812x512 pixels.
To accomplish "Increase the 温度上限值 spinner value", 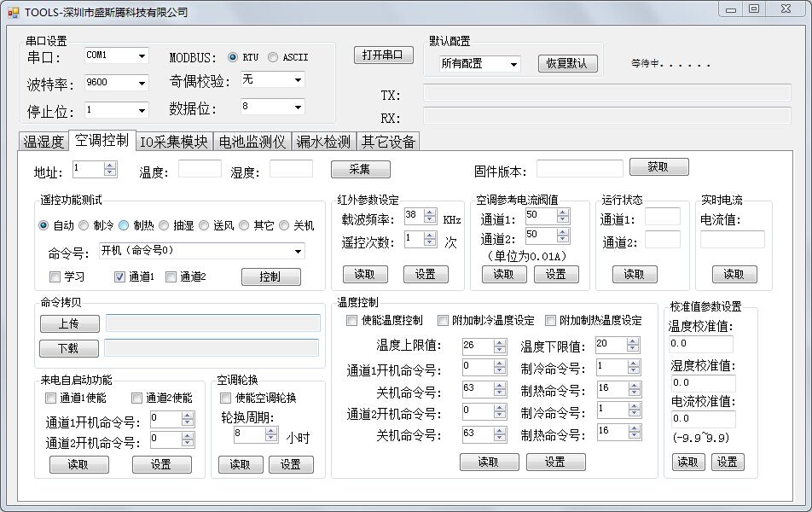I will pyautogui.click(x=499, y=342).
